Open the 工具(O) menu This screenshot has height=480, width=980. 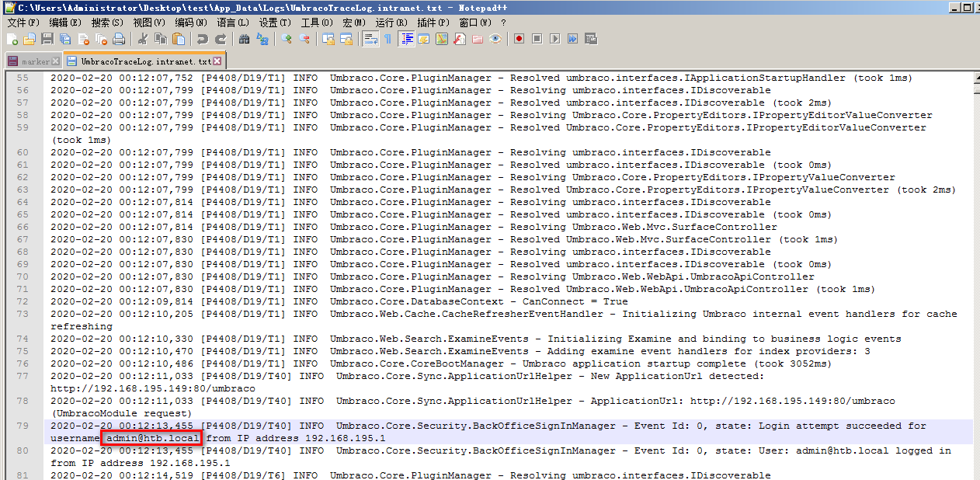point(317,23)
